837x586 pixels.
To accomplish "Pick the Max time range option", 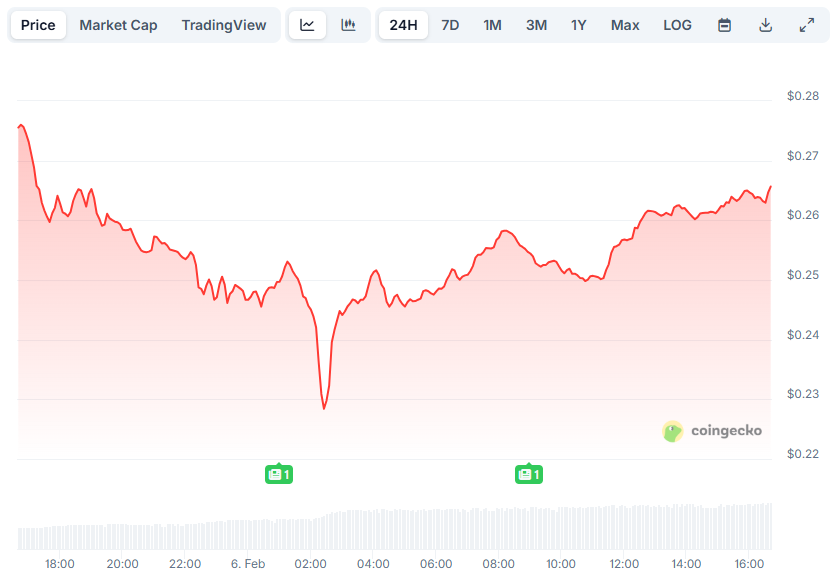I will tap(625, 24).
